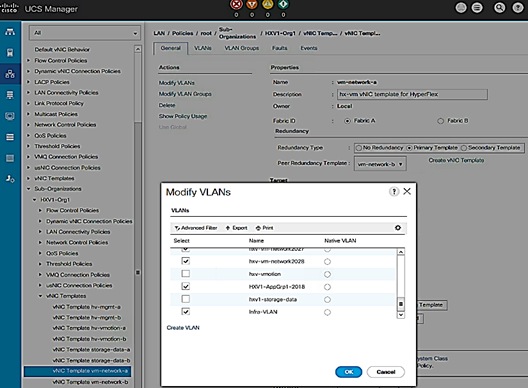Screen dimensions: 528x388
Task: Switch to the Events tab
Action: 309,48
